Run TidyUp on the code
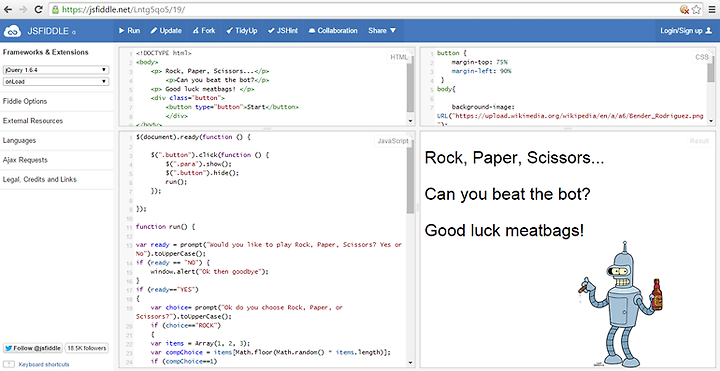 [242, 31]
